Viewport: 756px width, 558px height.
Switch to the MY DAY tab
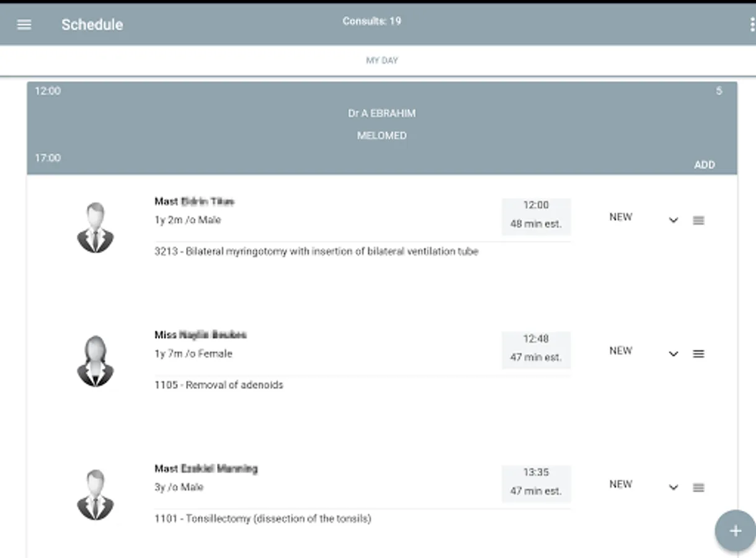click(x=381, y=61)
